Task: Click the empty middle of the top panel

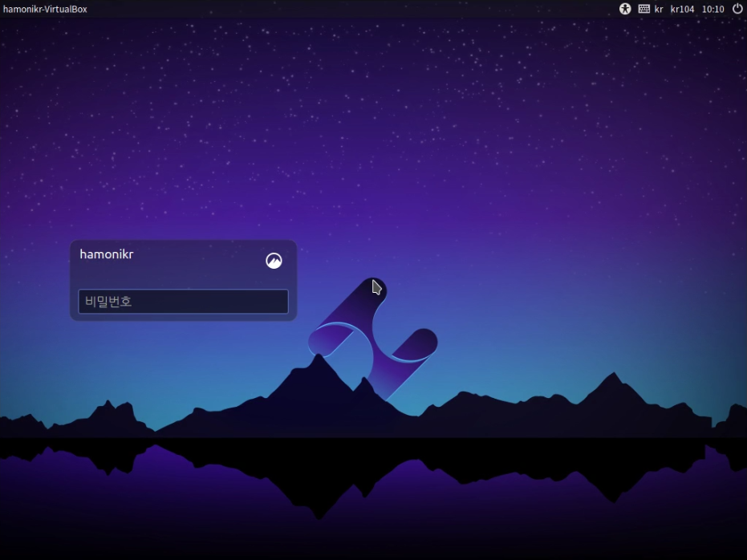Action: tap(361, 9)
